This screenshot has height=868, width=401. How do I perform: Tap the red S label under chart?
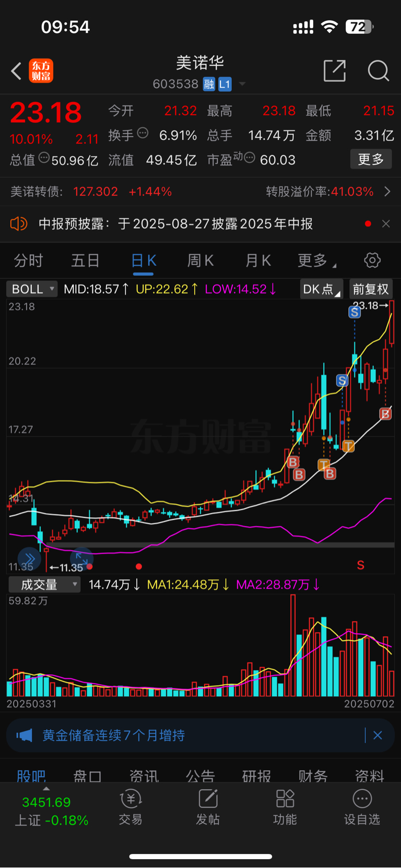pos(360,565)
